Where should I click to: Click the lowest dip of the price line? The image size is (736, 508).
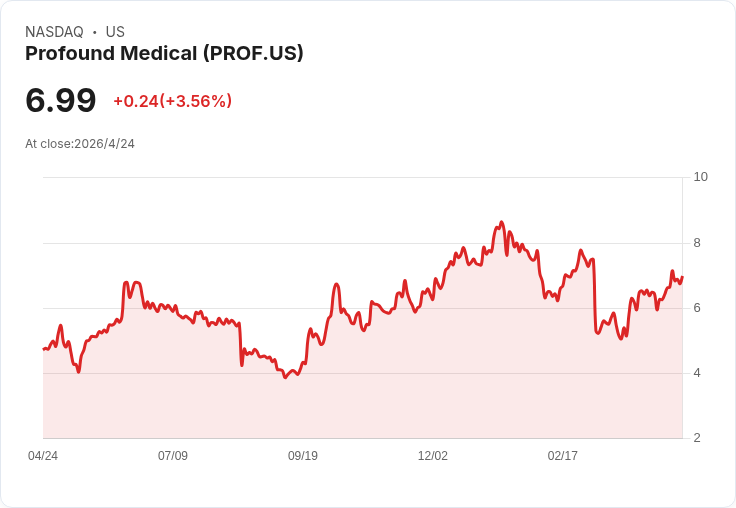286,377
